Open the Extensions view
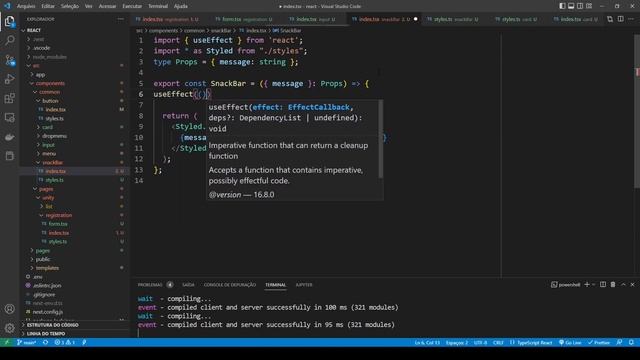Screen dimensions: 640x360 click(x=10, y=98)
